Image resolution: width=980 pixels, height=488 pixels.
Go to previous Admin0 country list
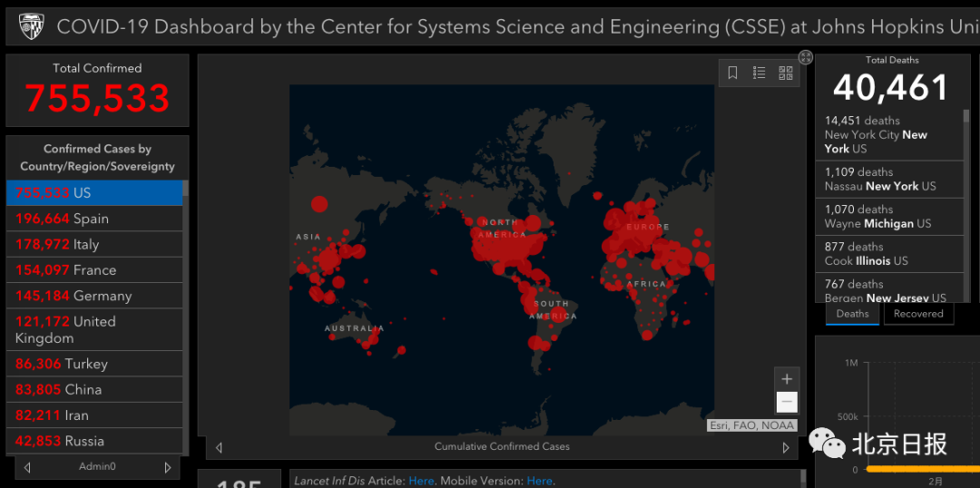click(x=27, y=467)
